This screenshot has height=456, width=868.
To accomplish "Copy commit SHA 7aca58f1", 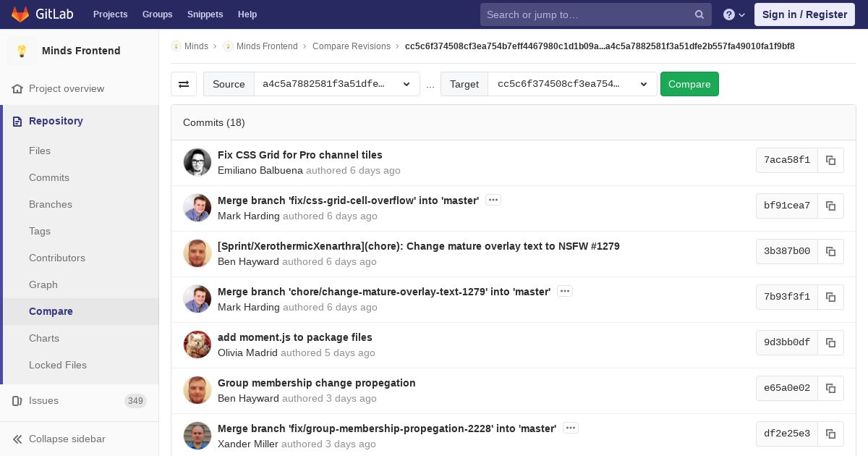I will 830,160.
